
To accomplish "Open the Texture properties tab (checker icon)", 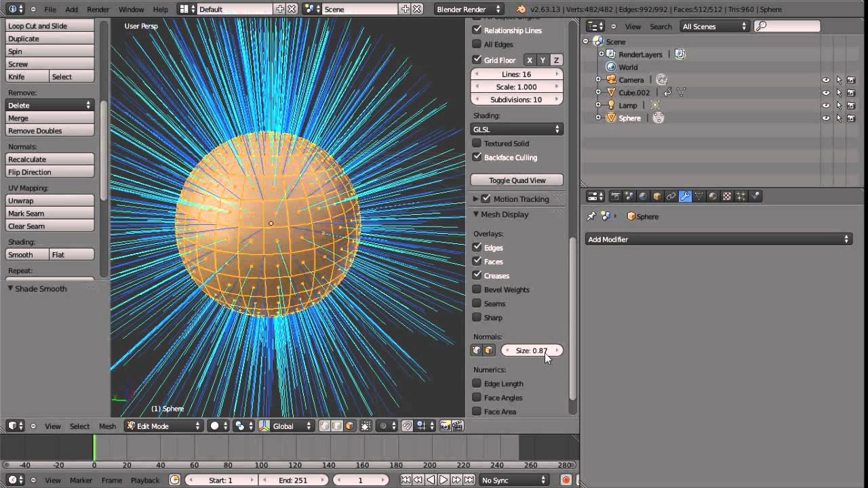I will 727,197.
